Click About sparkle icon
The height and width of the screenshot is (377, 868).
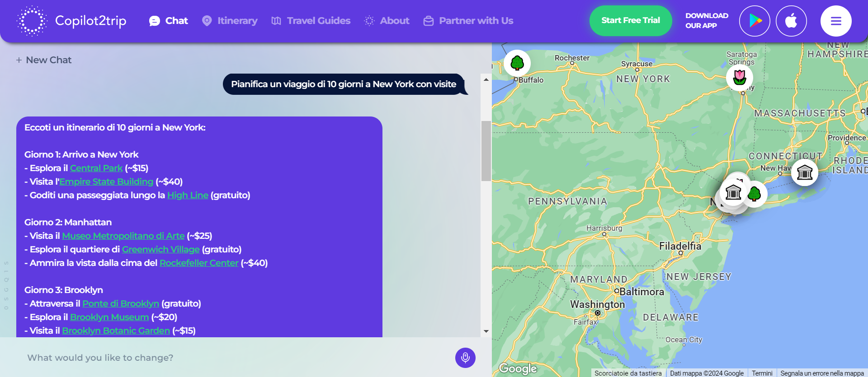[x=369, y=21]
